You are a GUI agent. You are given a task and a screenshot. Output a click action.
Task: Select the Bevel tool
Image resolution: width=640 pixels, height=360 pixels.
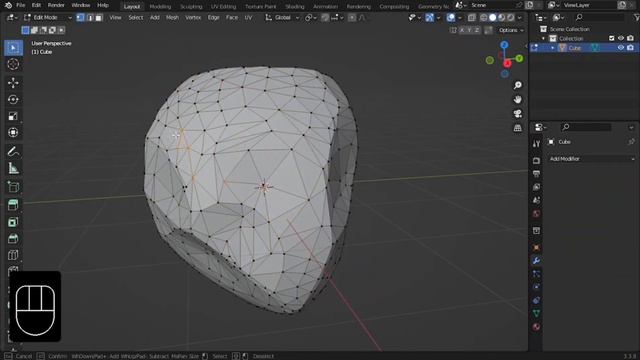point(13,238)
